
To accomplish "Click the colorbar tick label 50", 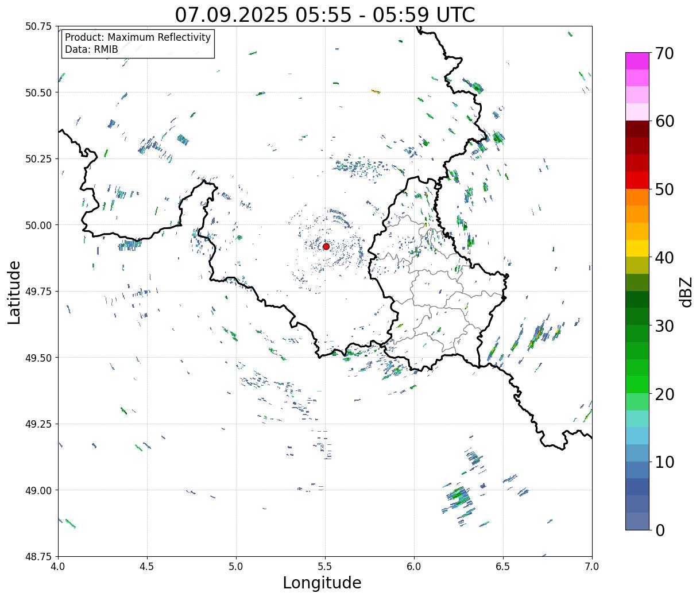I will 664,189.
